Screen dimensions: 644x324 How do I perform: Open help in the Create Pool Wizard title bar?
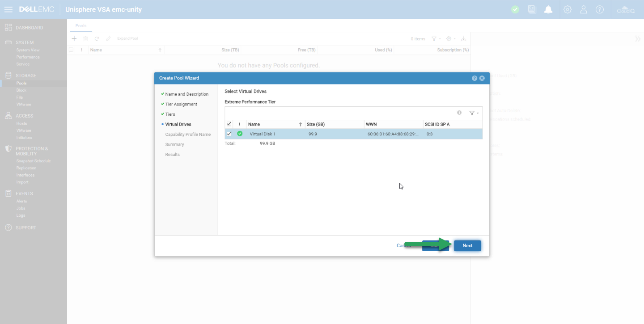tap(475, 78)
